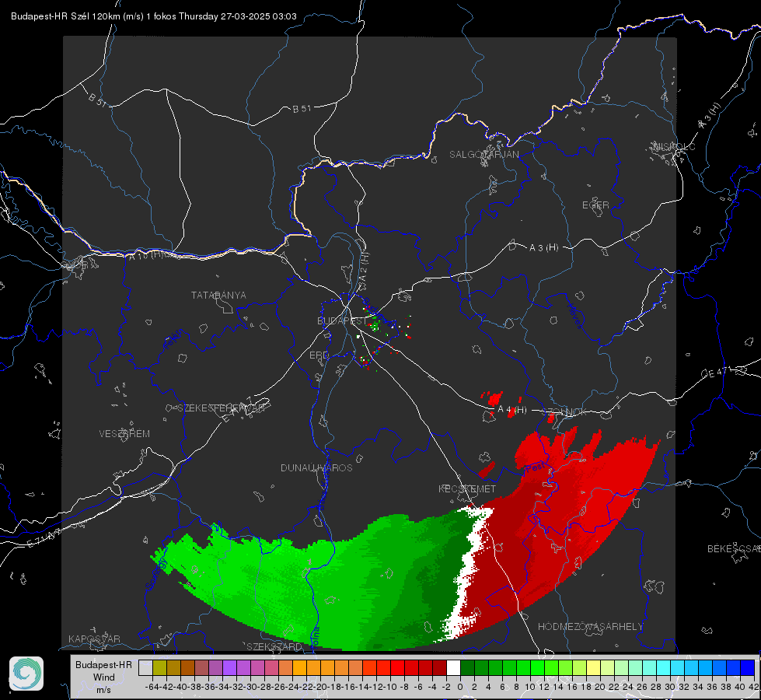Click the SALGOTARJAN city label

483,155
